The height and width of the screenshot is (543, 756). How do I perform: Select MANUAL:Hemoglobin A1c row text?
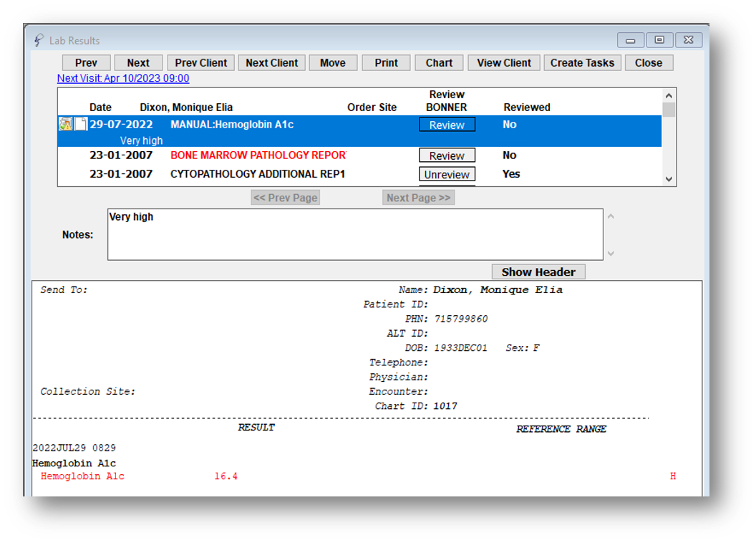(232, 125)
